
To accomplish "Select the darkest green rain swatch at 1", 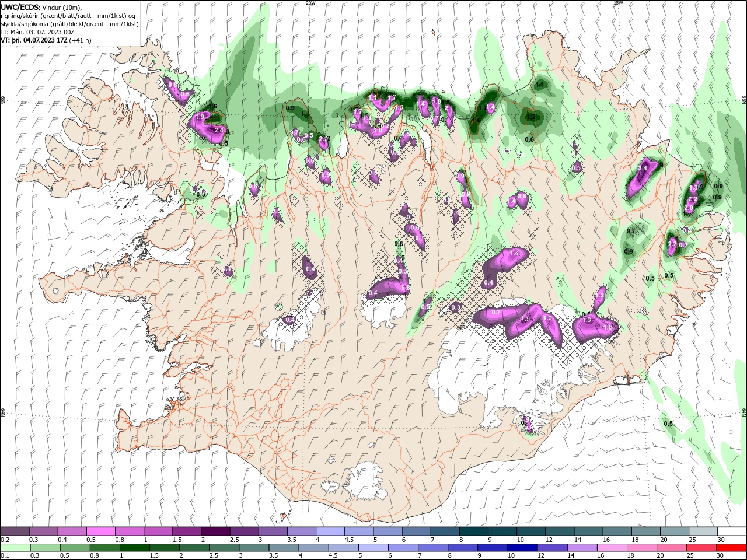I will point(135,548).
